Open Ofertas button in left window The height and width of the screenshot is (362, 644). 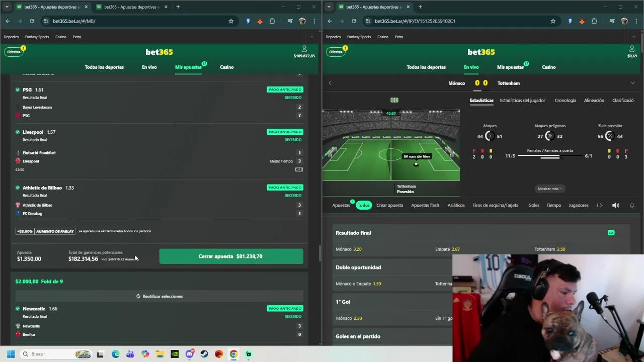tap(14, 52)
